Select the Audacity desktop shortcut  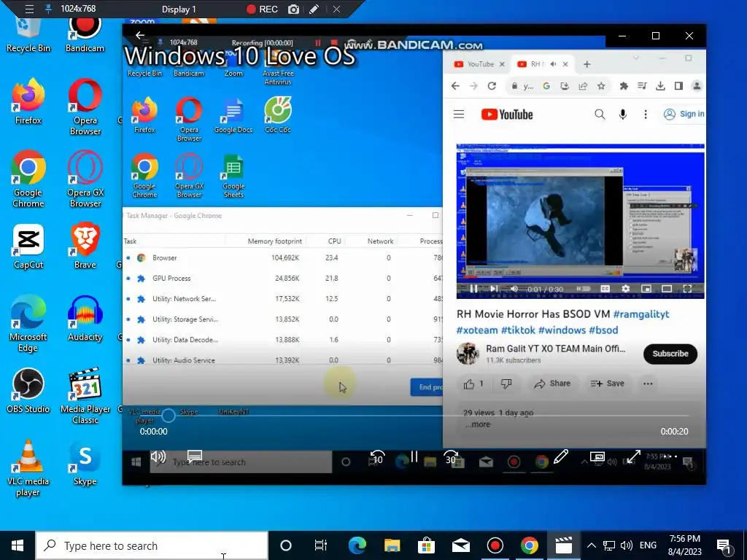coord(85,319)
